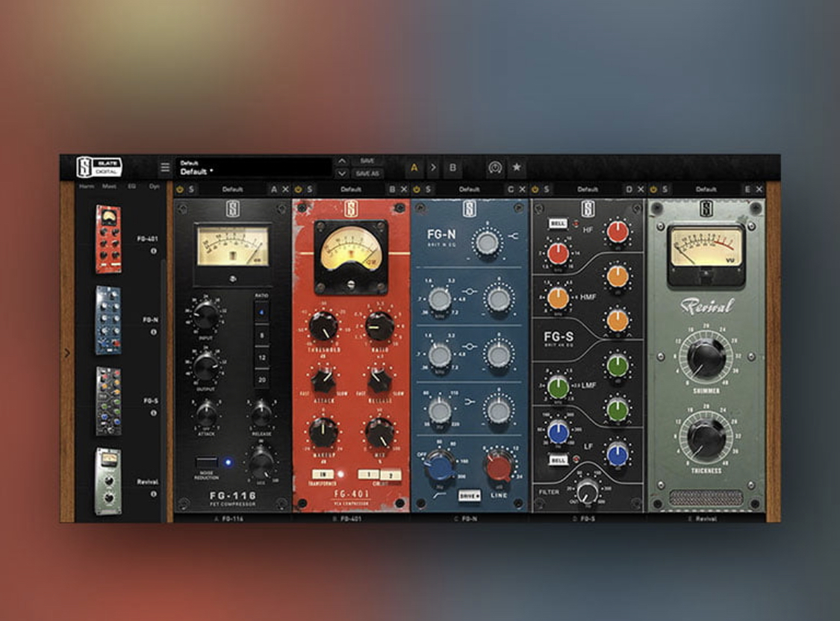
Task: Remove module in slot B with X
Action: click(x=404, y=189)
